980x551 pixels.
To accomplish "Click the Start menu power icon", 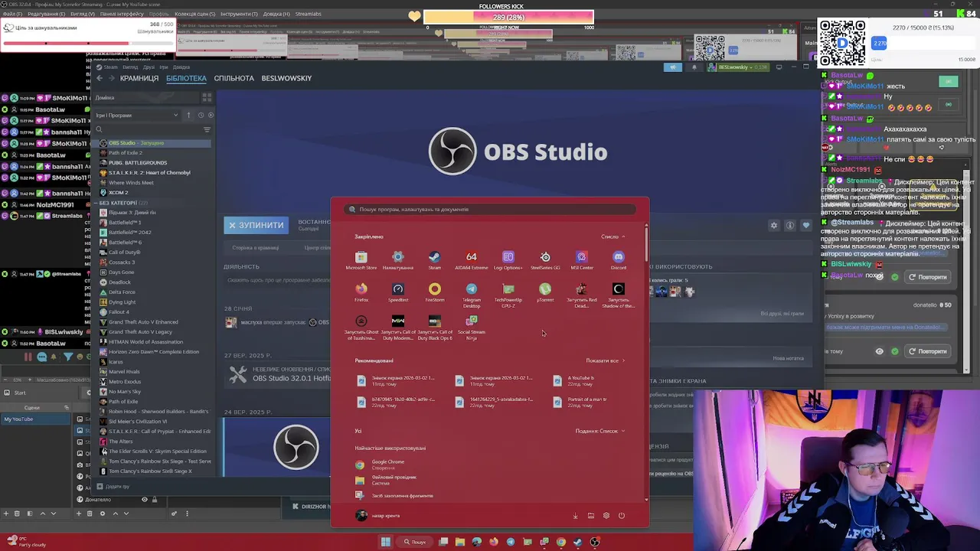I will pos(622,516).
